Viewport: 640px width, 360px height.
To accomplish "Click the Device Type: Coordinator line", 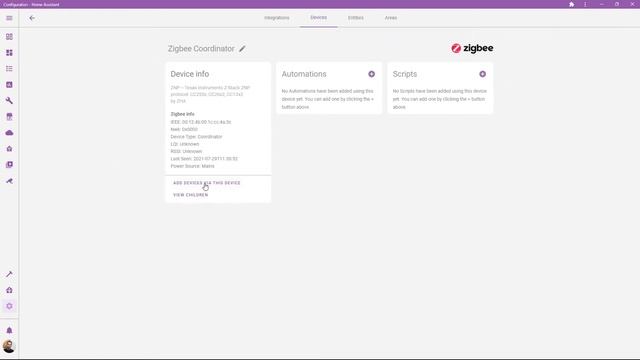I will point(196,137).
